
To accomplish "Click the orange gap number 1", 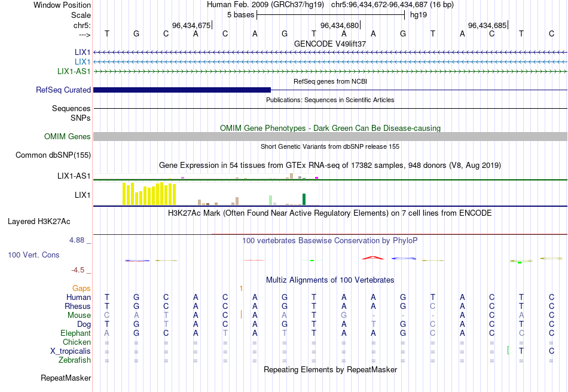I will click(241, 288).
